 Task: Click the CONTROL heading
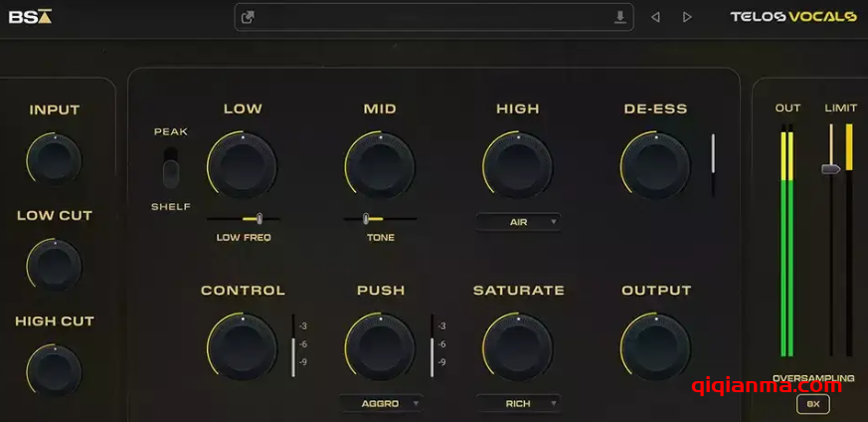[x=243, y=291]
